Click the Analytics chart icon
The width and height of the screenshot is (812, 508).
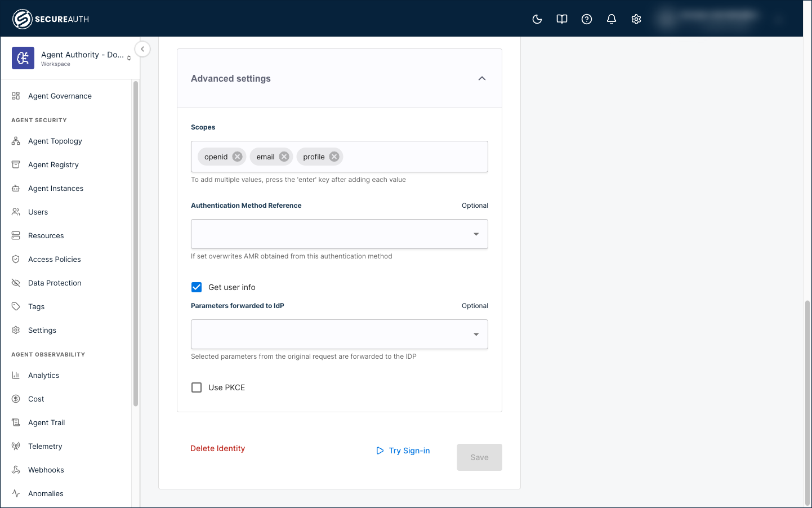[x=16, y=375]
